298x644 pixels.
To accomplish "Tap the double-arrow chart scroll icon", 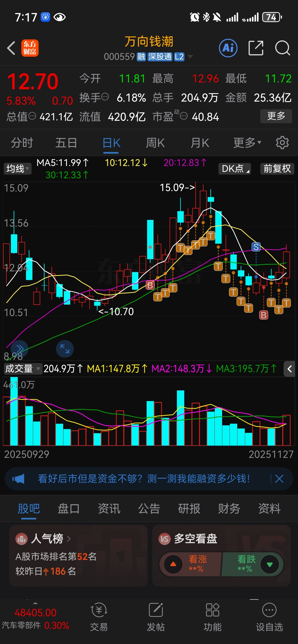I will [19, 349].
